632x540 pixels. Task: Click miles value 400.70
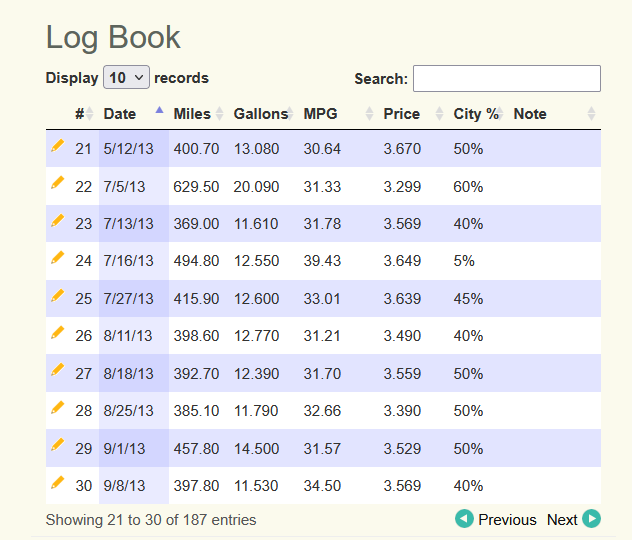(196, 149)
